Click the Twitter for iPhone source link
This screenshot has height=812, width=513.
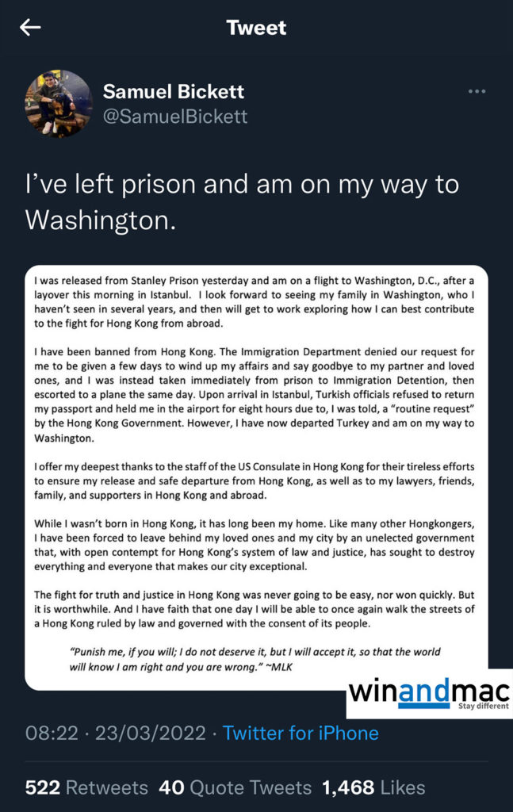(301, 733)
